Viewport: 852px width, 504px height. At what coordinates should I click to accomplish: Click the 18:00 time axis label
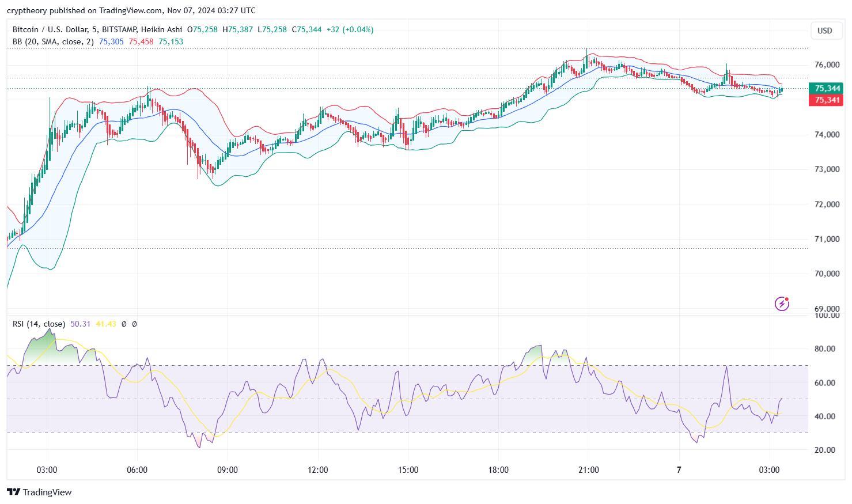click(x=498, y=470)
